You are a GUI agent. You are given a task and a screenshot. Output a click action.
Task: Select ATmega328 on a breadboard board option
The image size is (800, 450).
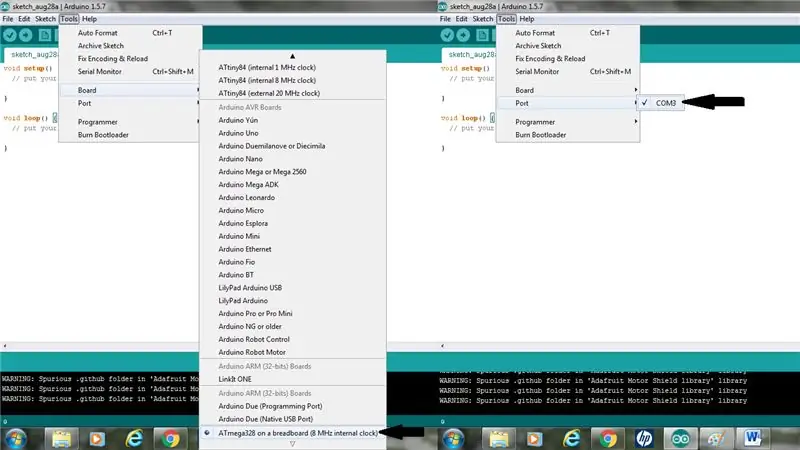pyautogui.click(x=293, y=433)
